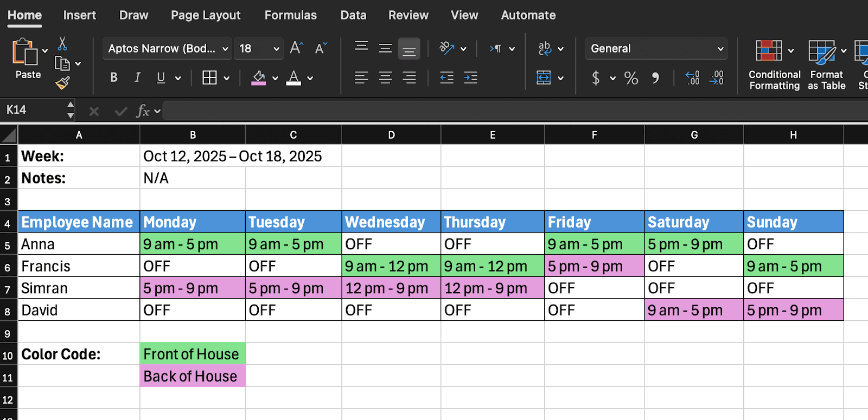Open Conditional Formatting
This screenshot has height=420, width=868.
[x=774, y=65]
